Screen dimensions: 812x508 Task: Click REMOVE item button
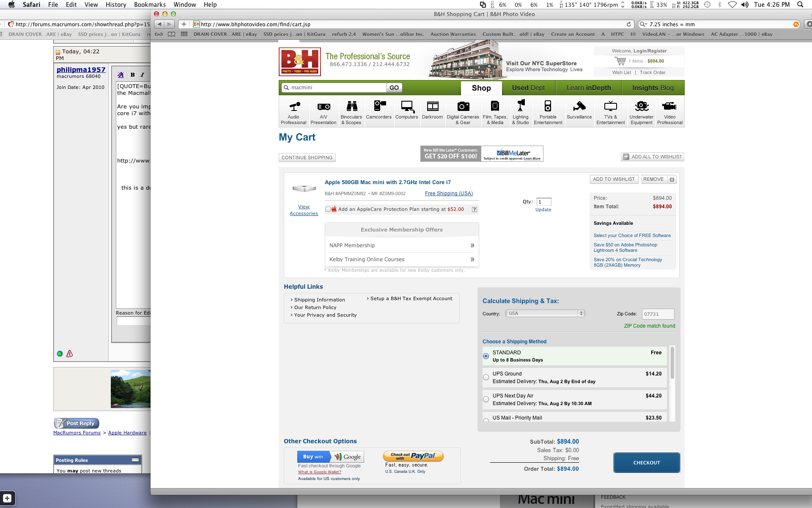659,179
